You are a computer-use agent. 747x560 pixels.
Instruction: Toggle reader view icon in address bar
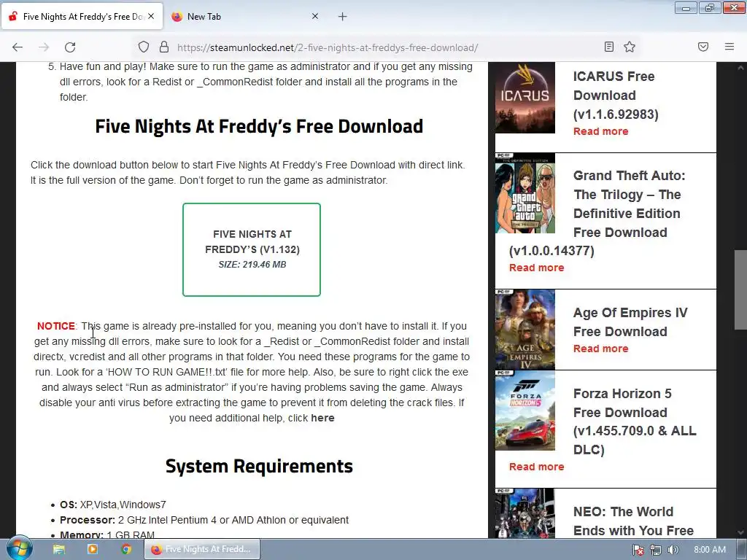point(609,47)
